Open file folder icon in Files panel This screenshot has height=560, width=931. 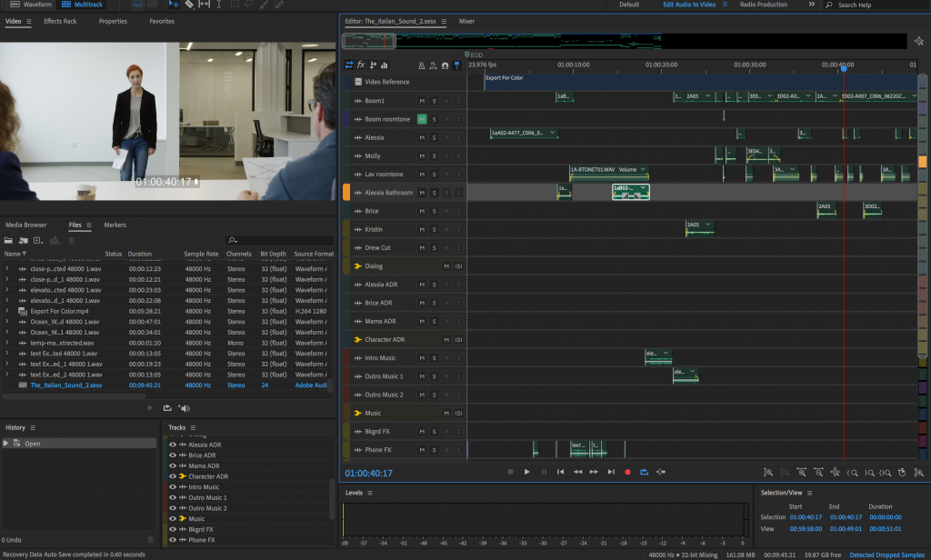pos(8,241)
